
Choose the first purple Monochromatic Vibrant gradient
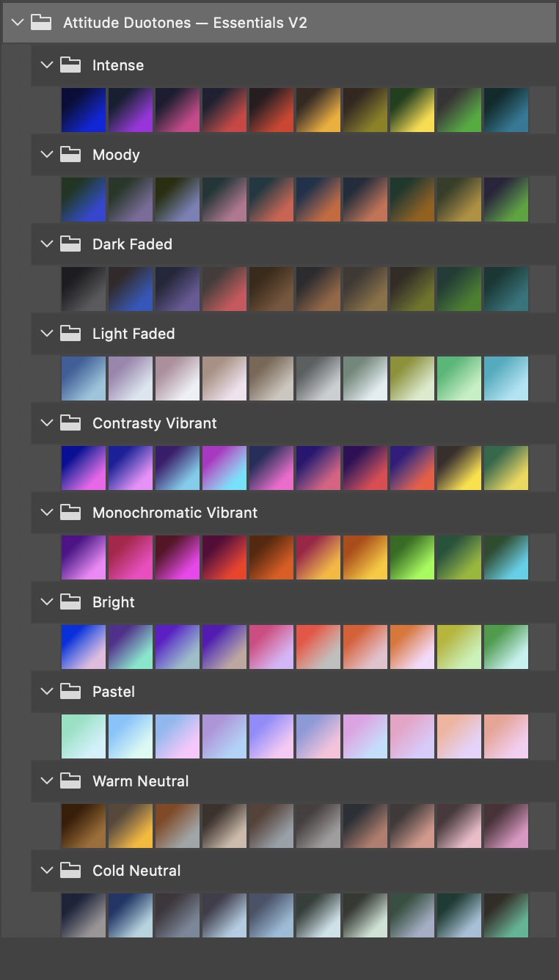tap(83, 557)
